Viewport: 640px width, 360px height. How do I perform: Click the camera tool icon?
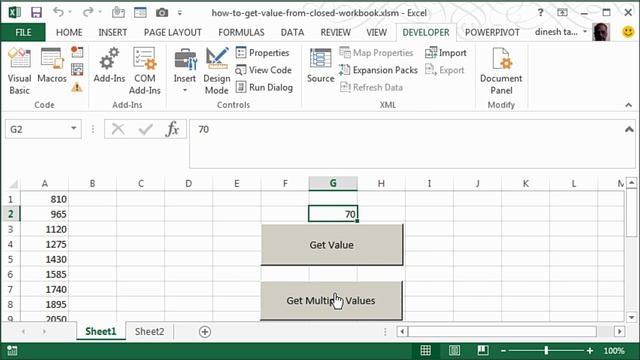point(162,13)
